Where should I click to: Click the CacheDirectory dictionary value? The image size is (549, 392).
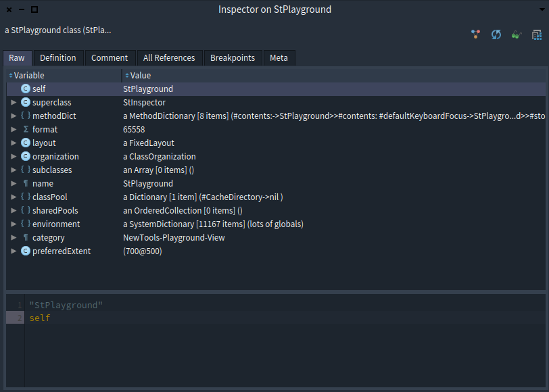(x=203, y=197)
